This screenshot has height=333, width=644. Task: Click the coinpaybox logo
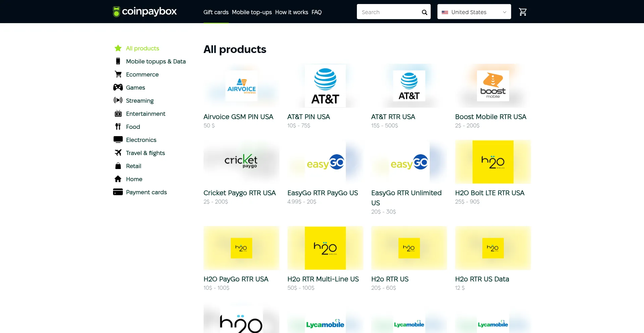[x=145, y=11]
